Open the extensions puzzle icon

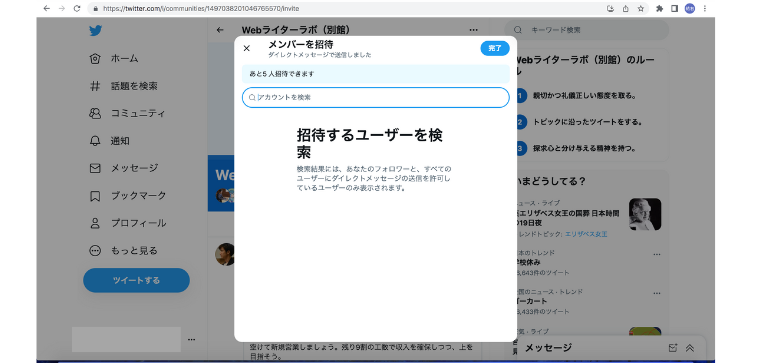(659, 8)
